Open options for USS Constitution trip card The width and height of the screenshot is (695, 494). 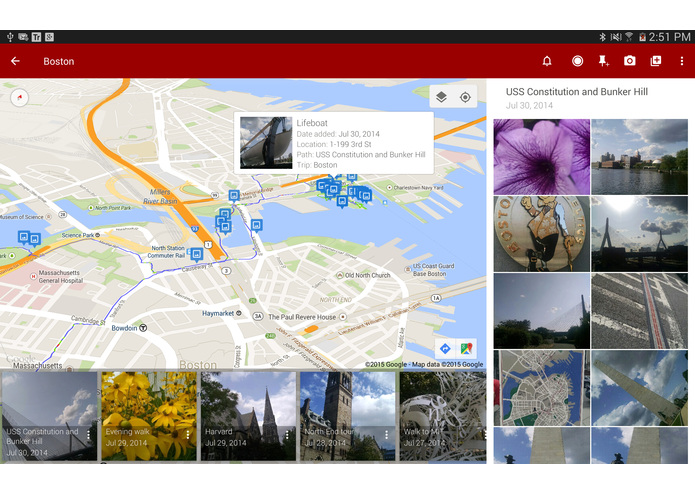point(89,435)
